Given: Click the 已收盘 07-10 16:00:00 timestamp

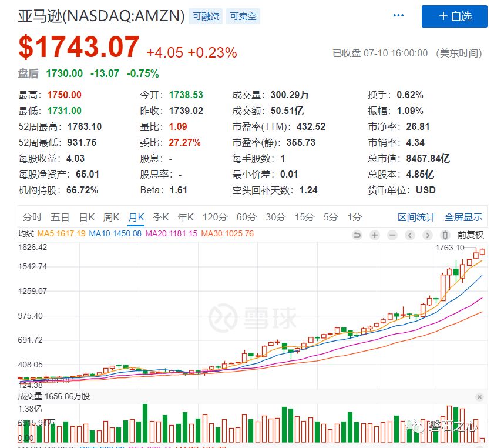Looking at the screenshot, I should point(380,53).
